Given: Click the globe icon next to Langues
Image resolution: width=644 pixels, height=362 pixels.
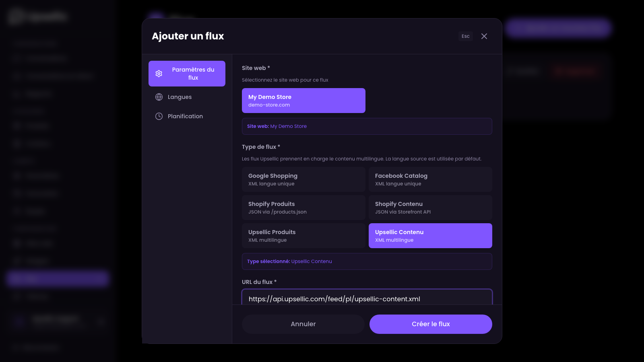Looking at the screenshot, I should coord(159,97).
